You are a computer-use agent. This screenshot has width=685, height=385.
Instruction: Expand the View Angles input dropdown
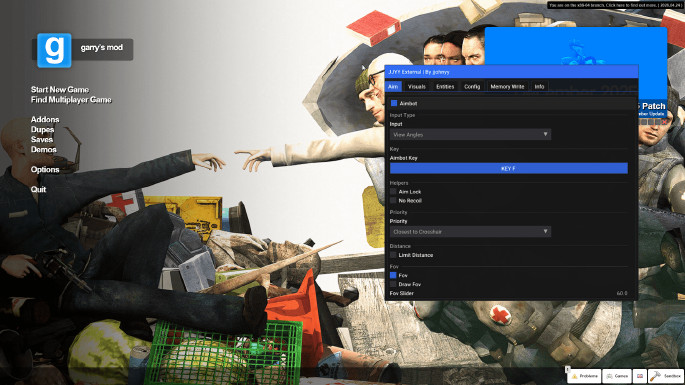click(470, 135)
